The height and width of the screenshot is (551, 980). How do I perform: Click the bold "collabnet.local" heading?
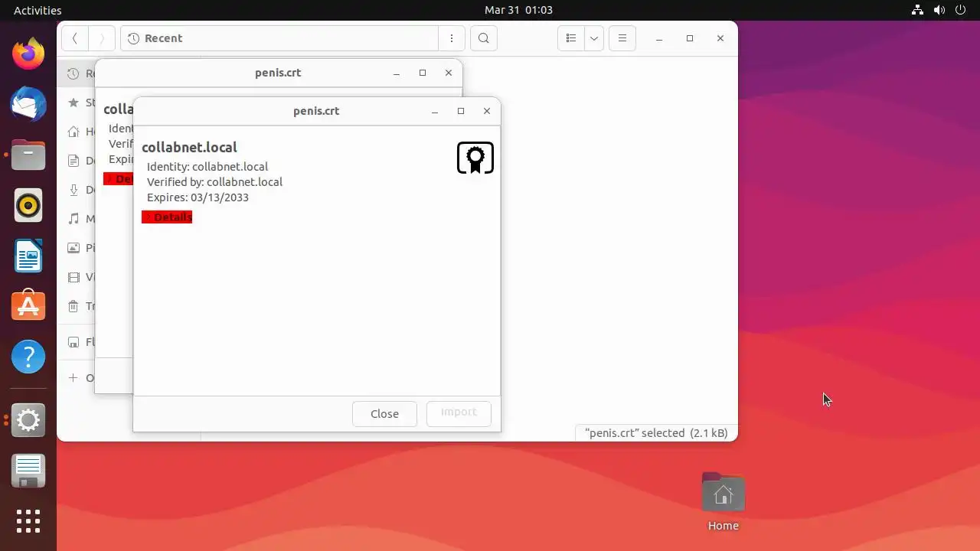tap(189, 148)
